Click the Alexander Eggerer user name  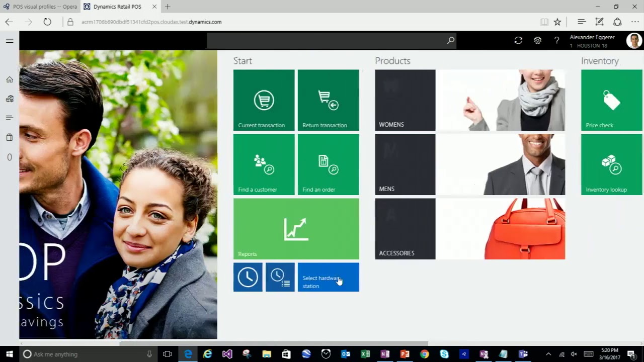(592, 37)
